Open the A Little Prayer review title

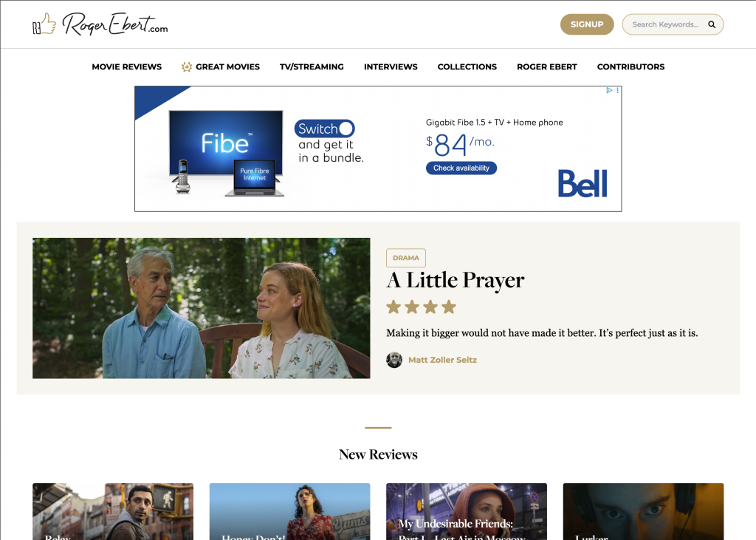tap(455, 281)
